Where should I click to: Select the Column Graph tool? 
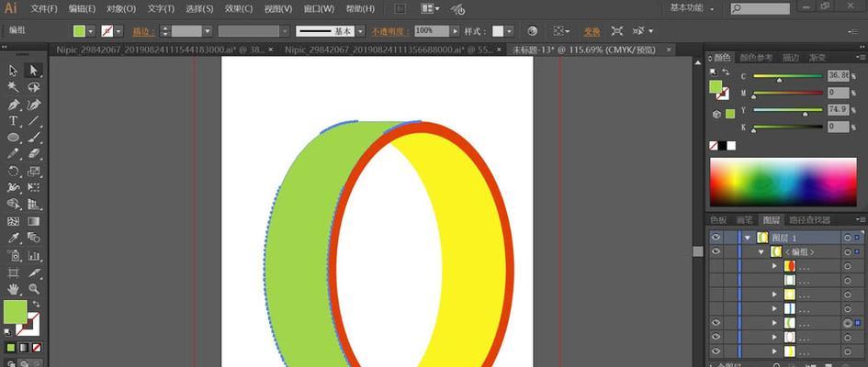[34, 255]
